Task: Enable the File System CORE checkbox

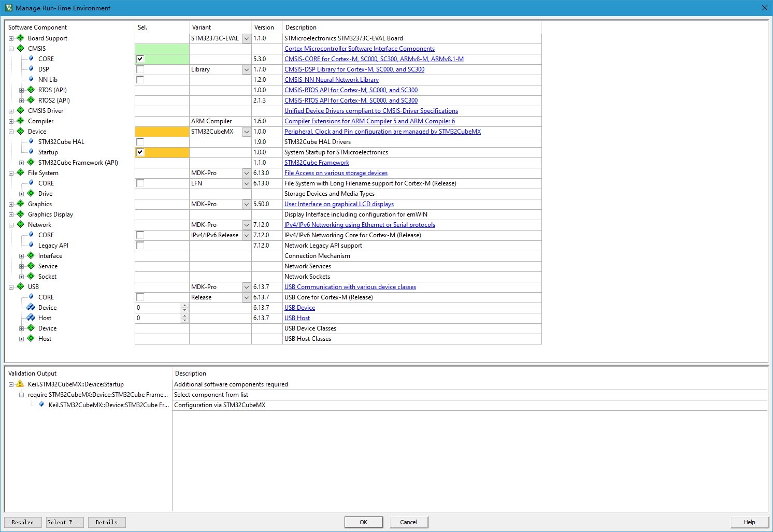Action: (x=140, y=183)
